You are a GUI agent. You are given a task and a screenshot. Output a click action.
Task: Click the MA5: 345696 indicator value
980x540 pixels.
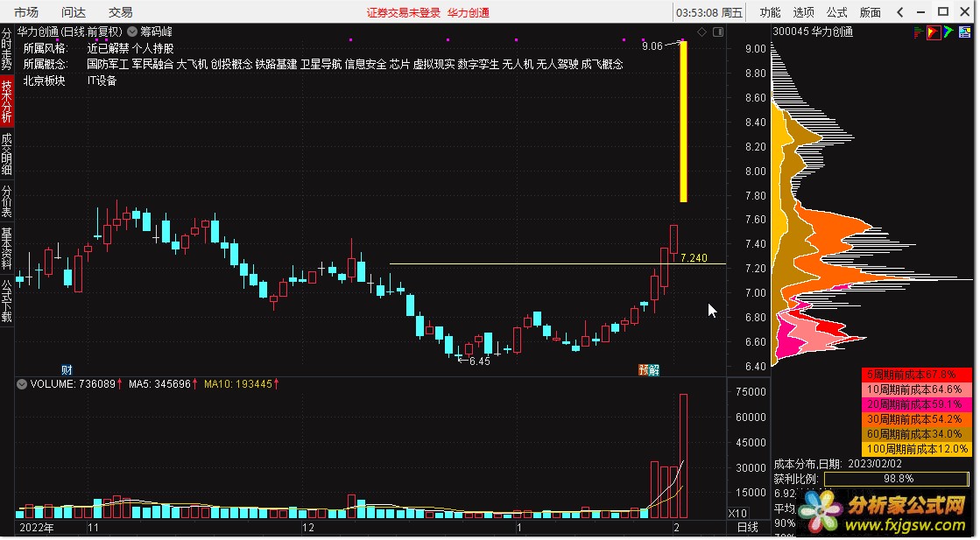159,384
